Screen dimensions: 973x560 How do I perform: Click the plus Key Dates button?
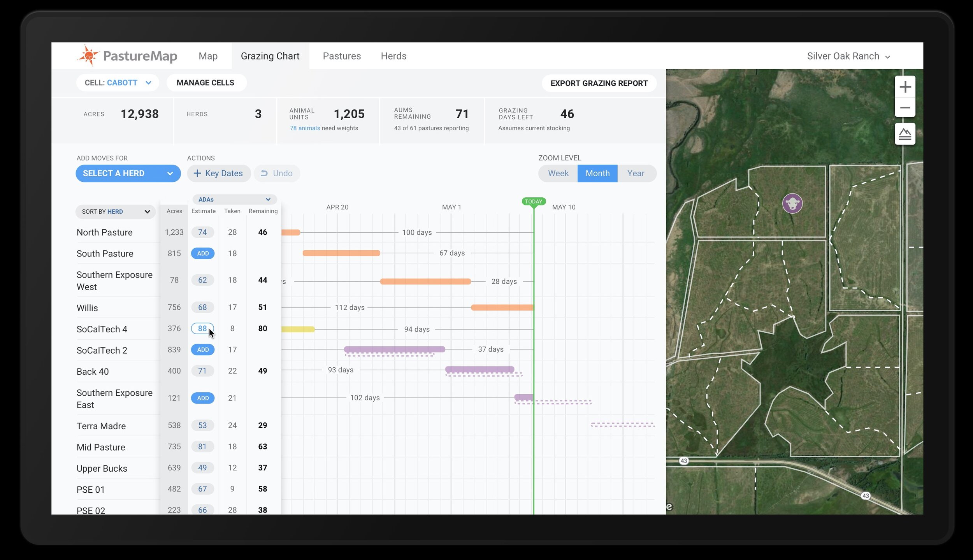pyautogui.click(x=218, y=173)
